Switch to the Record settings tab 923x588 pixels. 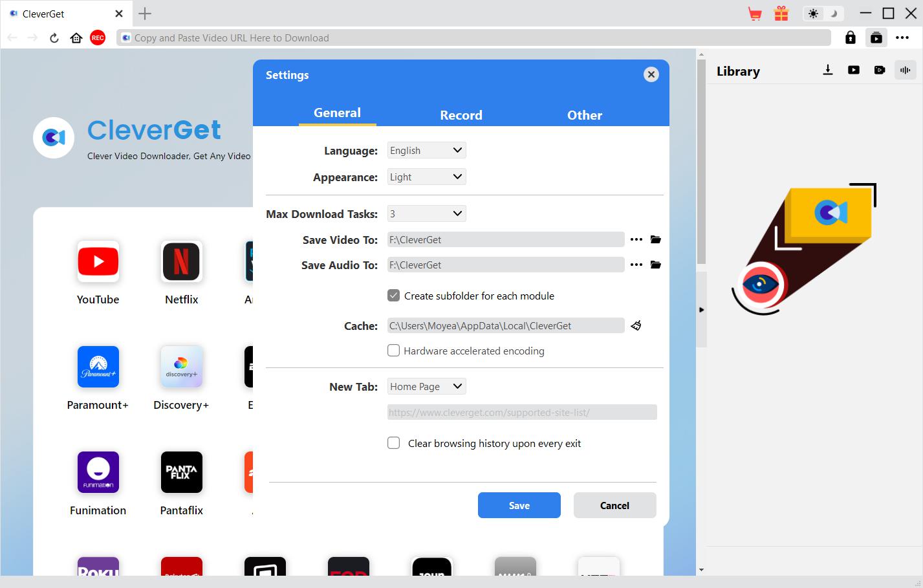pos(461,114)
